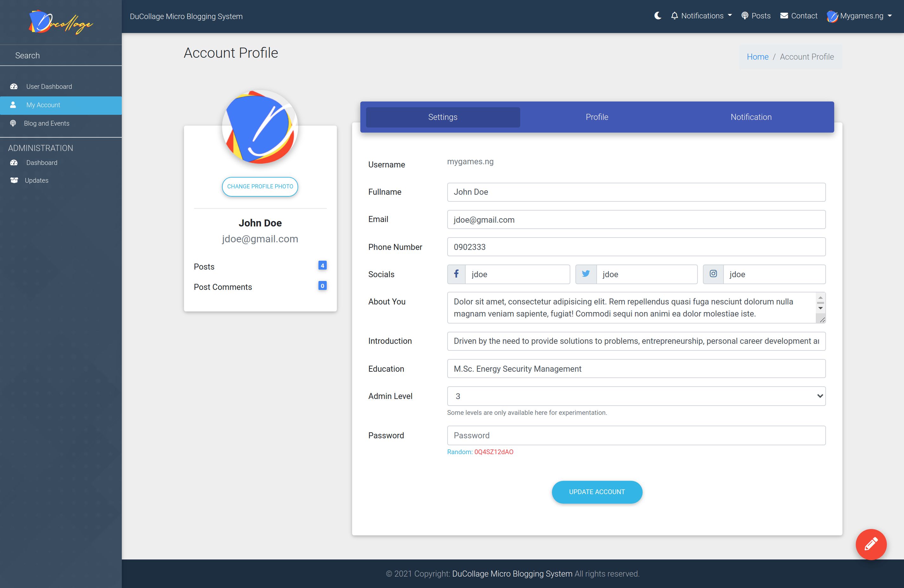
Task: Click the profile photo avatar
Action: [x=260, y=127]
